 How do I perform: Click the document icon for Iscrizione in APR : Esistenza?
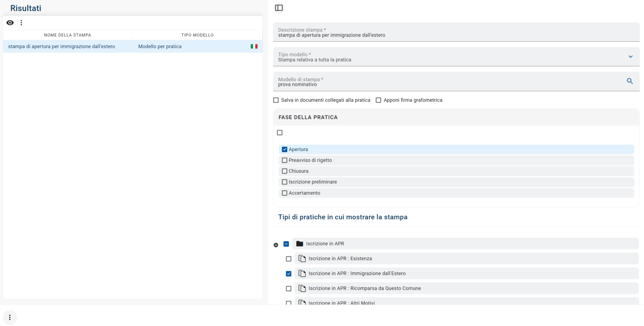(x=302, y=259)
